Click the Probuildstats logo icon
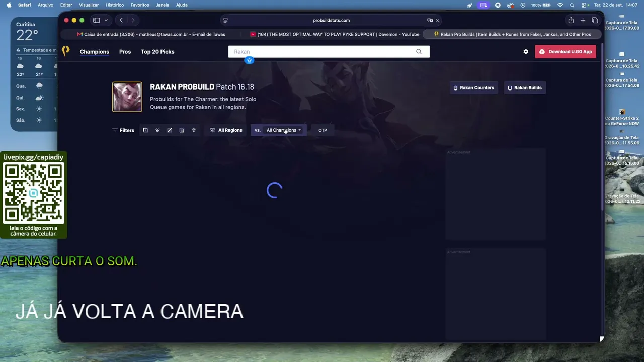 point(65,51)
